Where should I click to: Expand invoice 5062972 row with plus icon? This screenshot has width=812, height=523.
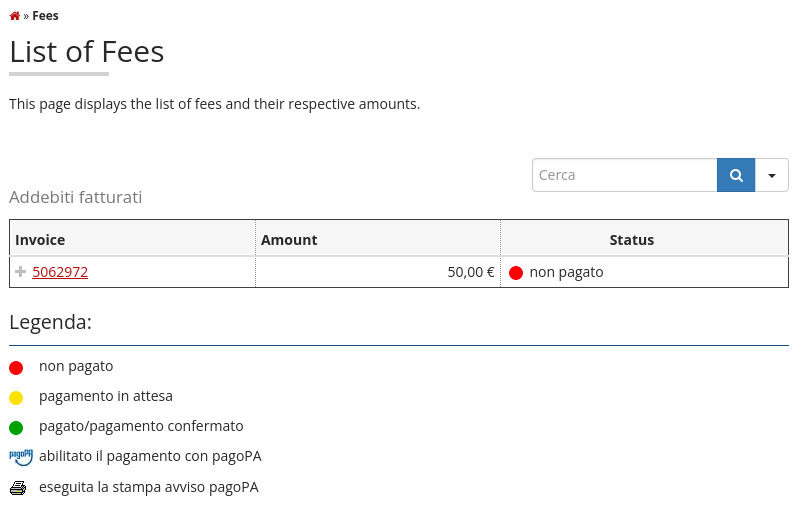pyautogui.click(x=21, y=272)
